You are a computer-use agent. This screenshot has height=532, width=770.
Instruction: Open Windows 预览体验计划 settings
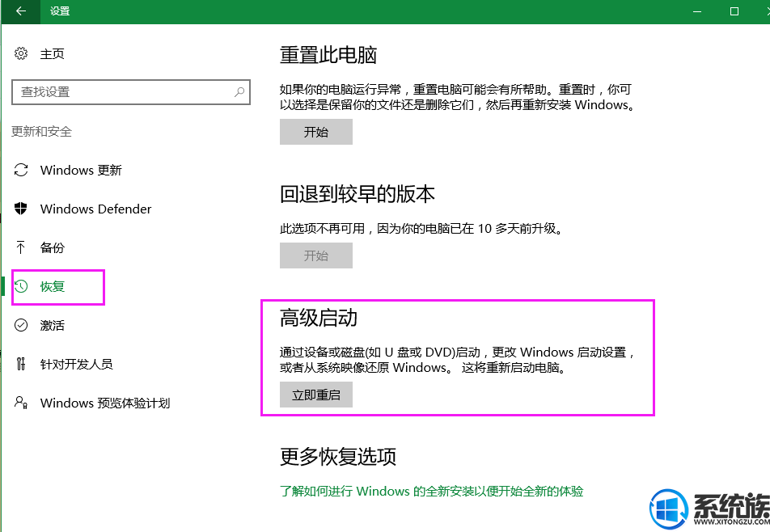(105, 403)
